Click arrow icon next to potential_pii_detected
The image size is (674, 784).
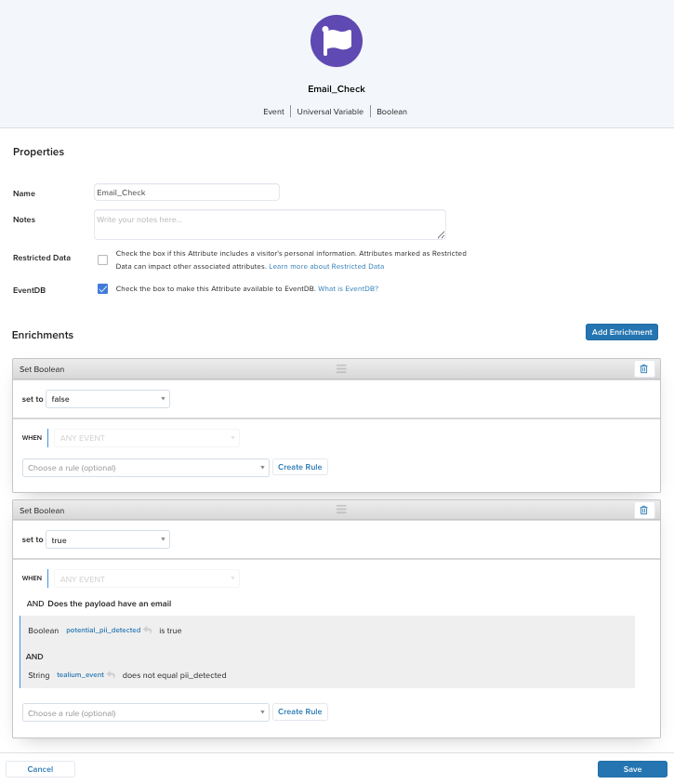[x=148, y=631]
